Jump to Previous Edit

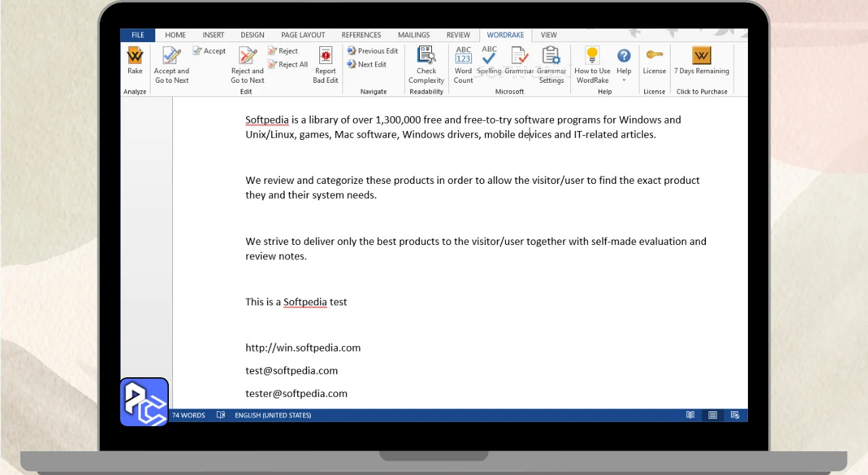(x=372, y=51)
